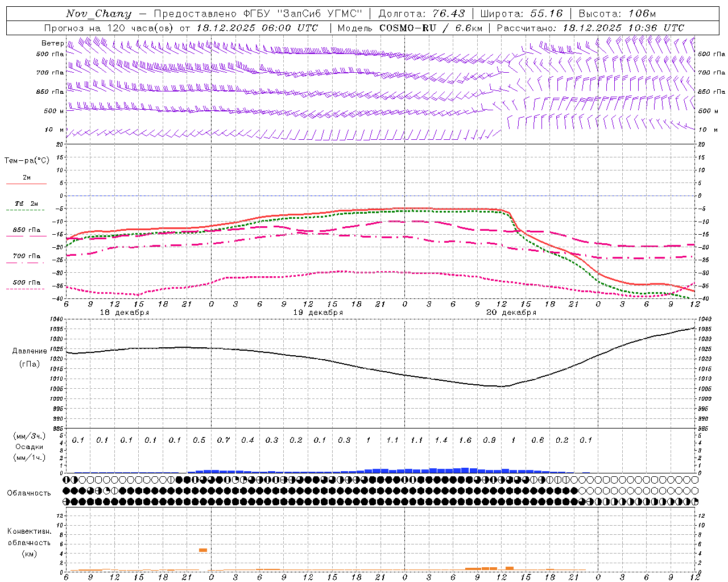
Task: Click the (мм/1ч.) units label
Action: (x=30, y=458)
